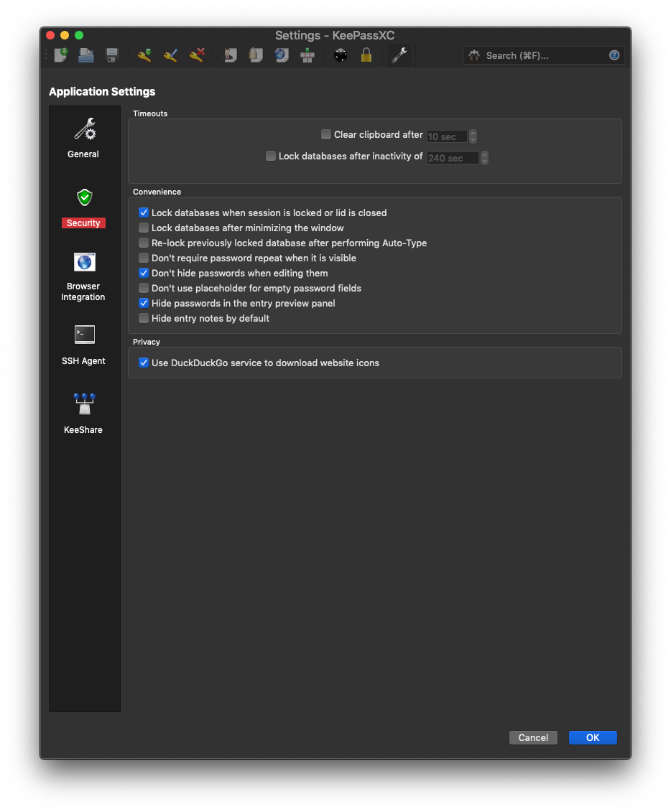Increase the Clear clipboard after value
Screen dimensions: 671x812
[474, 133]
